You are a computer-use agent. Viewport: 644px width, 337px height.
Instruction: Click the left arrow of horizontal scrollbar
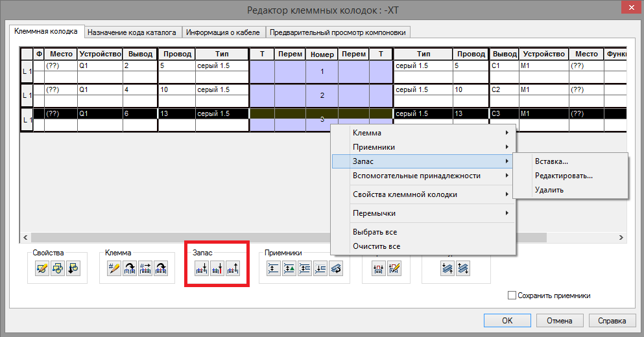click(x=25, y=237)
